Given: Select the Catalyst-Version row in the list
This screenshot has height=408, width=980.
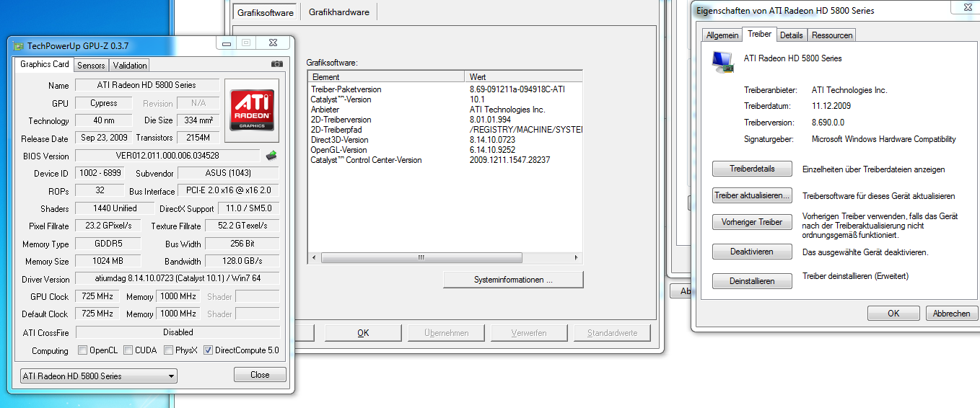Looking at the screenshot, I should click(445, 99).
